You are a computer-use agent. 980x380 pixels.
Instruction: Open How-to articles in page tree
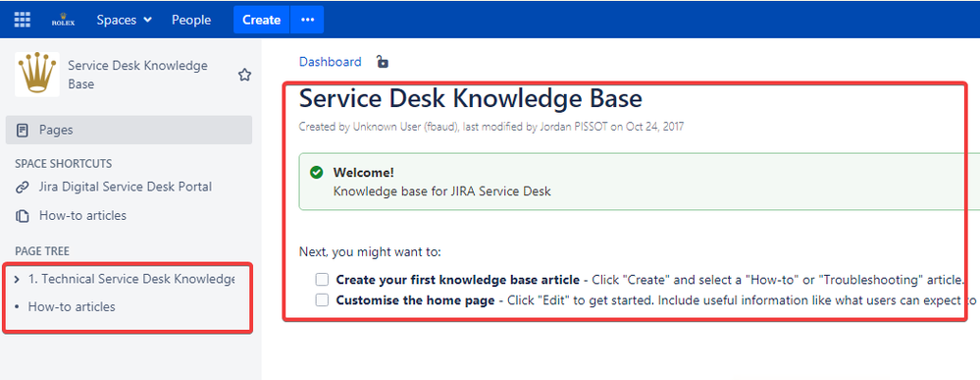[72, 306]
